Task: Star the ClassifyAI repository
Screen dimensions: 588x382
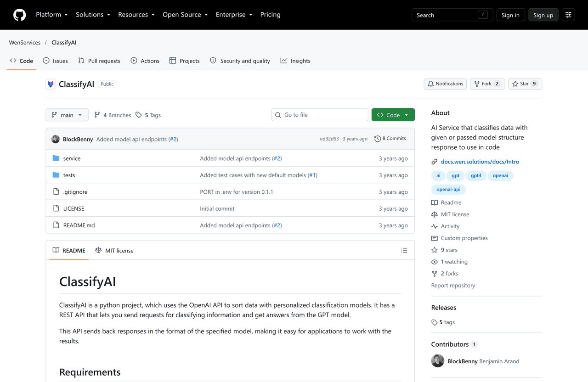Action: (x=525, y=84)
